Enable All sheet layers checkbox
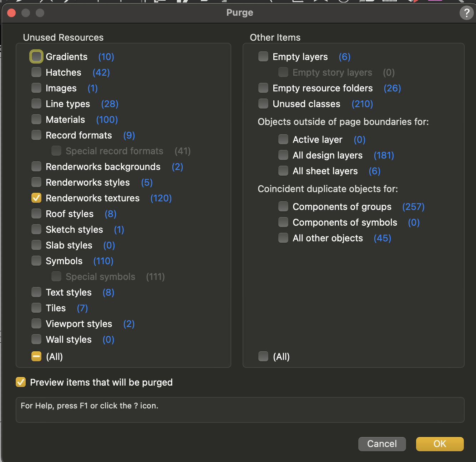 pos(283,171)
